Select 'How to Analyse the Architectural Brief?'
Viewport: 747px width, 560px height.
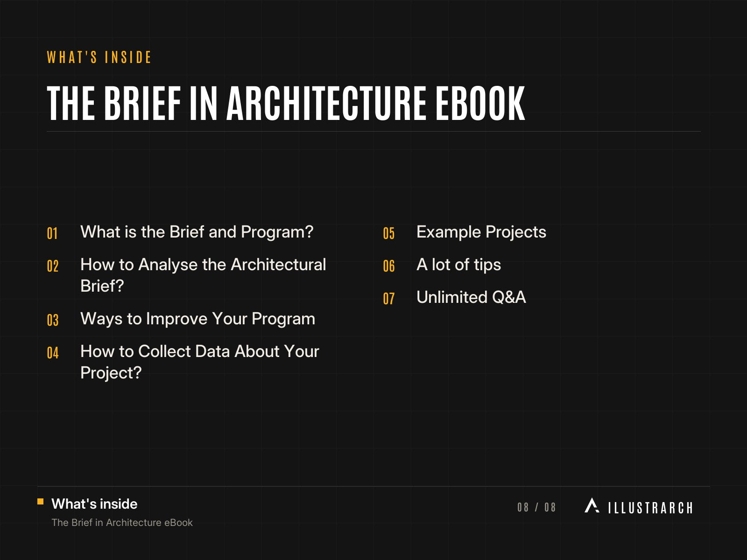point(203,275)
